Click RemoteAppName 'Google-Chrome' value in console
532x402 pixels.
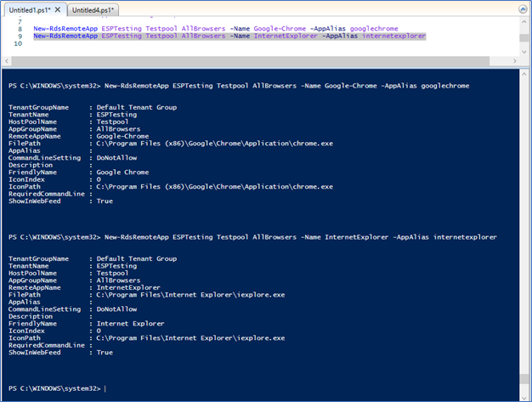coord(122,136)
